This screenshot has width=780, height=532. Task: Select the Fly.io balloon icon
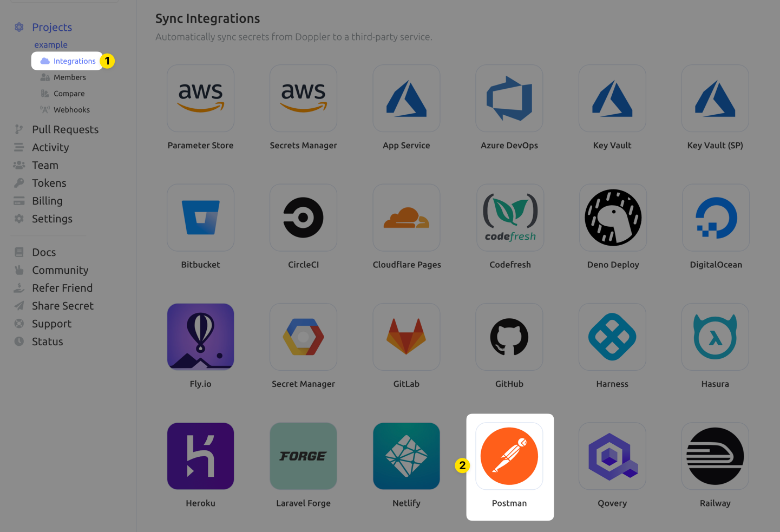click(200, 337)
